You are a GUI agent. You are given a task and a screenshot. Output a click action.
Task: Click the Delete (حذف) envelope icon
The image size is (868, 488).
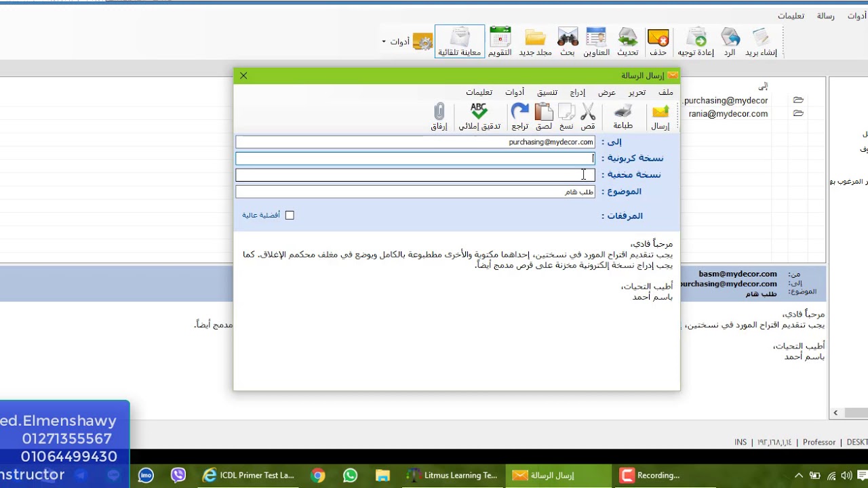[x=658, y=42]
